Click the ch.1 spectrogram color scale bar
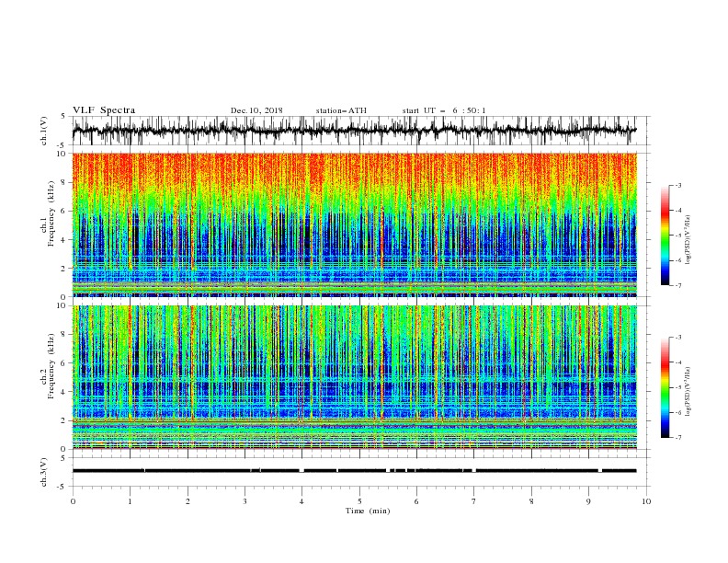728x563 pixels. (x=665, y=235)
